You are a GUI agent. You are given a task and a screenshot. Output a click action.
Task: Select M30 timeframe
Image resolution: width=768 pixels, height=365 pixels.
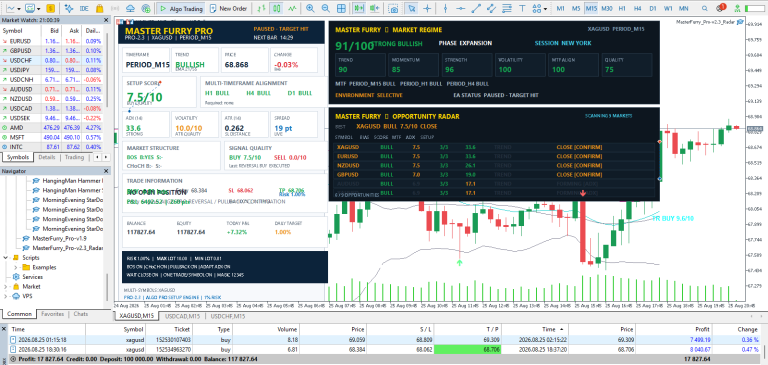coord(607,8)
